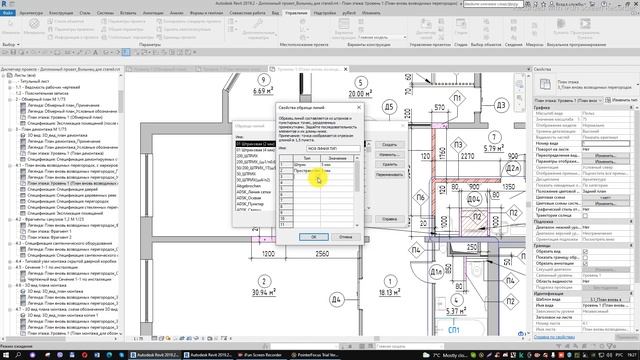Open the Вставить ribbon tab

click(128, 13)
